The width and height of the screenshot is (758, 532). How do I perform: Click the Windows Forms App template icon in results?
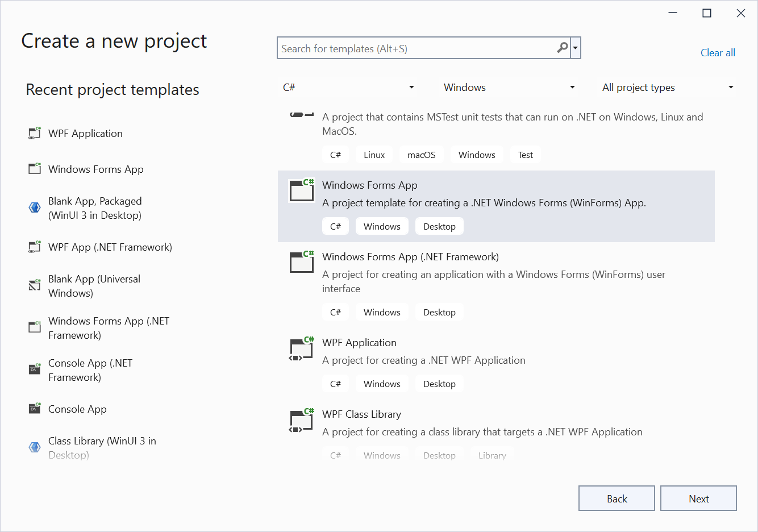[x=301, y=190]
